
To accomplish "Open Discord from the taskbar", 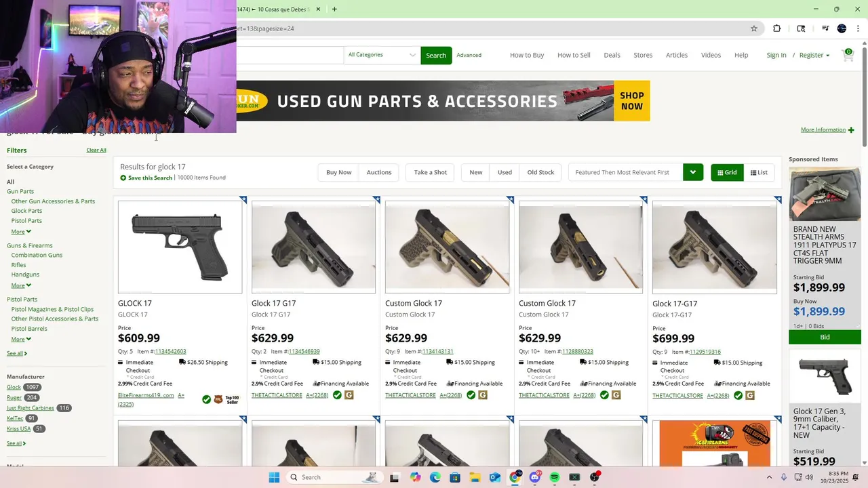I will click(534, 477).
